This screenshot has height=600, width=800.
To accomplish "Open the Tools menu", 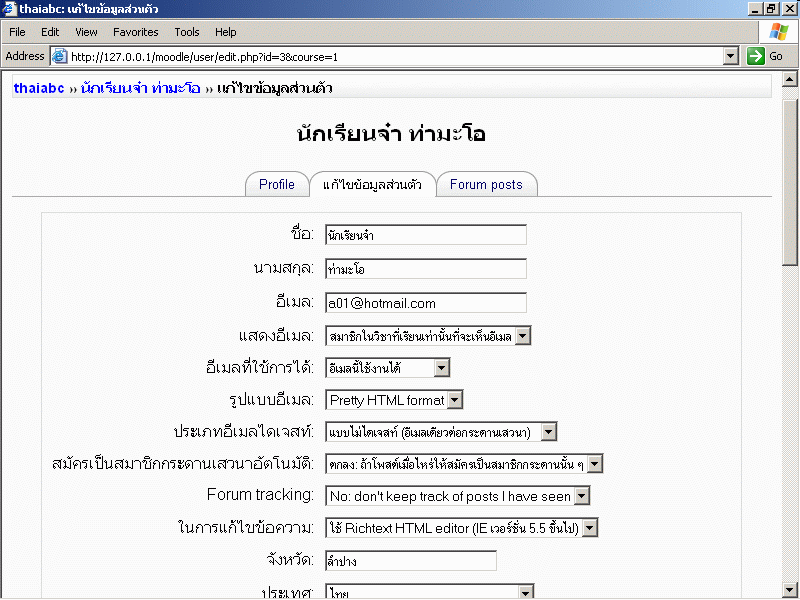I will tap(187, 32).
